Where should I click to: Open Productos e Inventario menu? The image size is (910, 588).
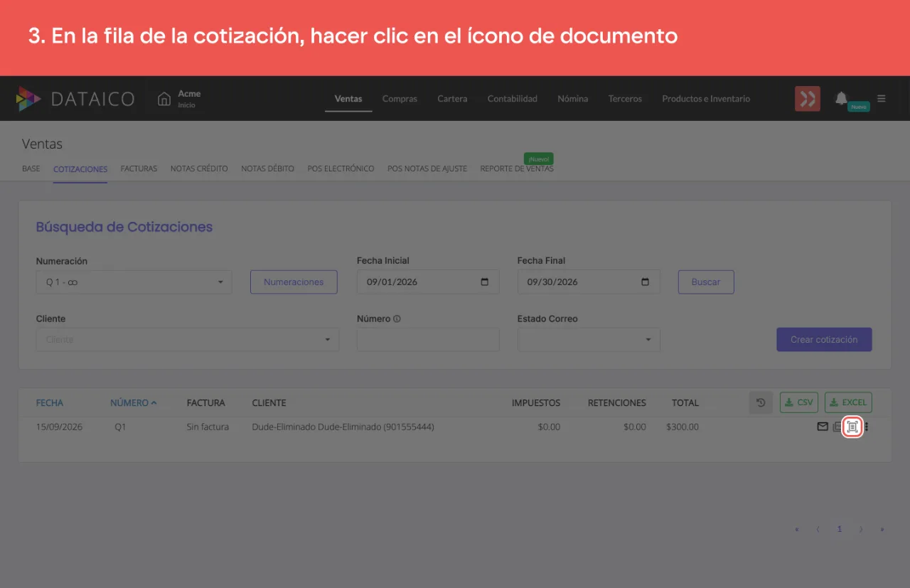(706, 99)
